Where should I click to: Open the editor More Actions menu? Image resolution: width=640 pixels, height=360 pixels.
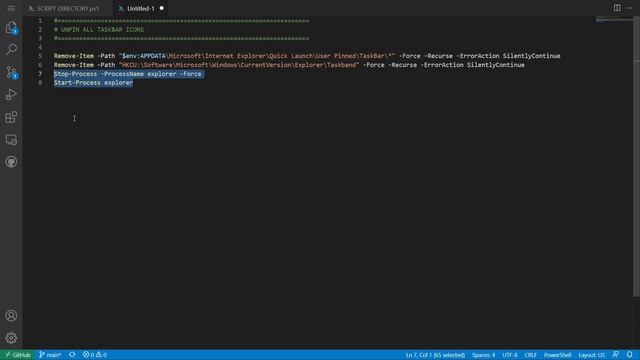[629, 8]
